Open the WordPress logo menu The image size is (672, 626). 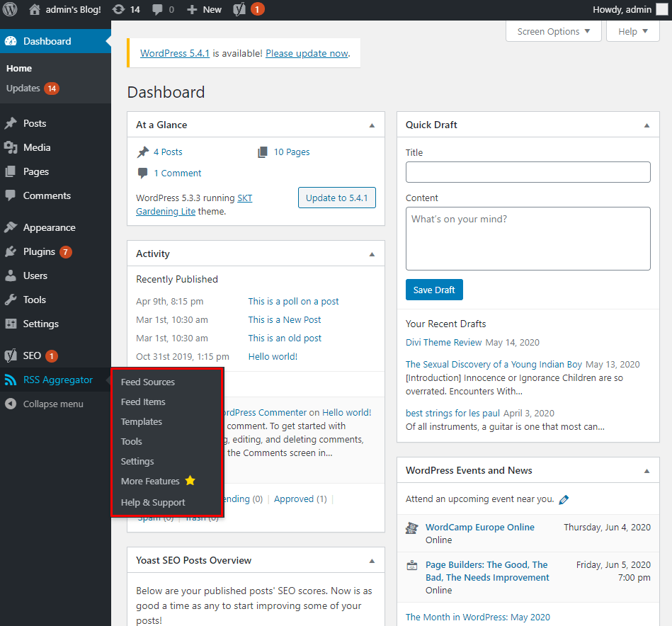[10, 9]
